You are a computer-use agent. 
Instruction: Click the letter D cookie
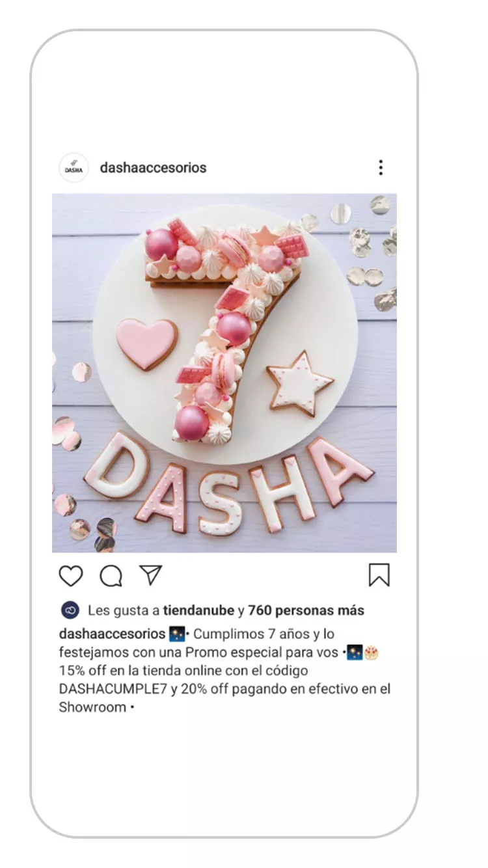[x=116, y=465]
